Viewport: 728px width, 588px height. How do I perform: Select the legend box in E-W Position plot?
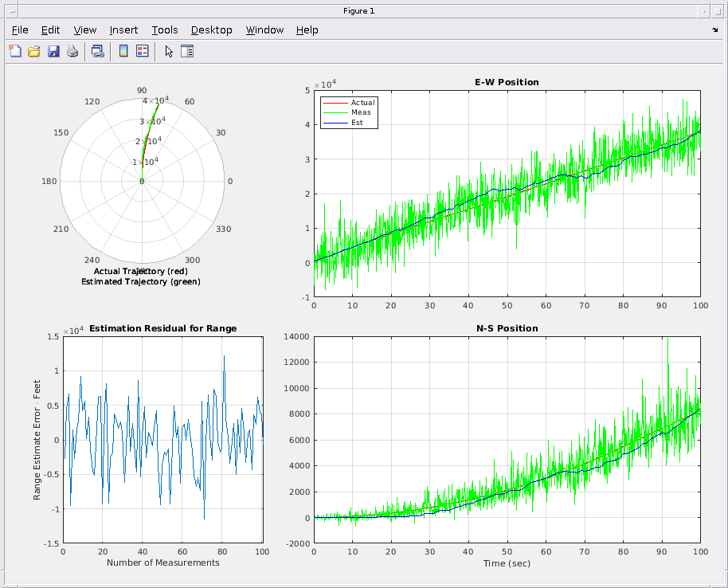[x=349, y=112]
